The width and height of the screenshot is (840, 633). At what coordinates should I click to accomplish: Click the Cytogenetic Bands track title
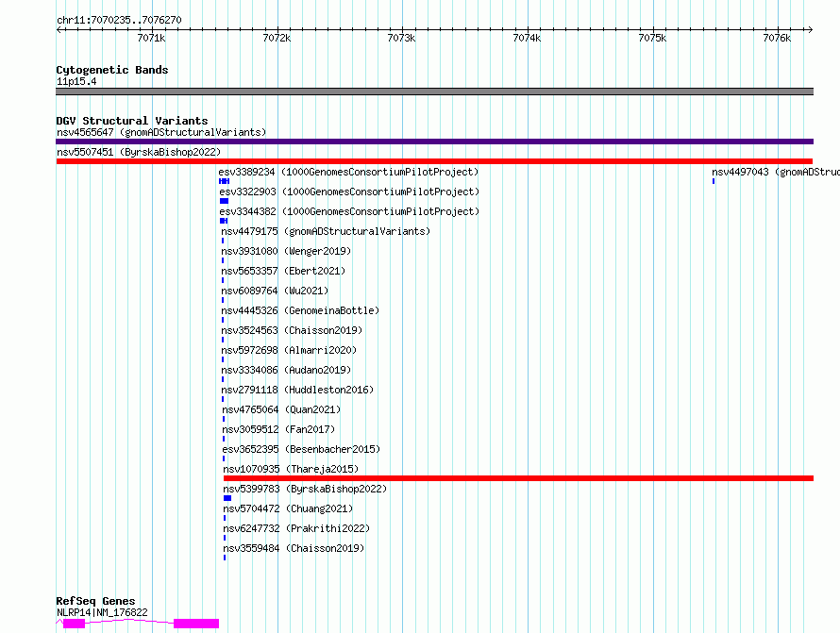112,70
